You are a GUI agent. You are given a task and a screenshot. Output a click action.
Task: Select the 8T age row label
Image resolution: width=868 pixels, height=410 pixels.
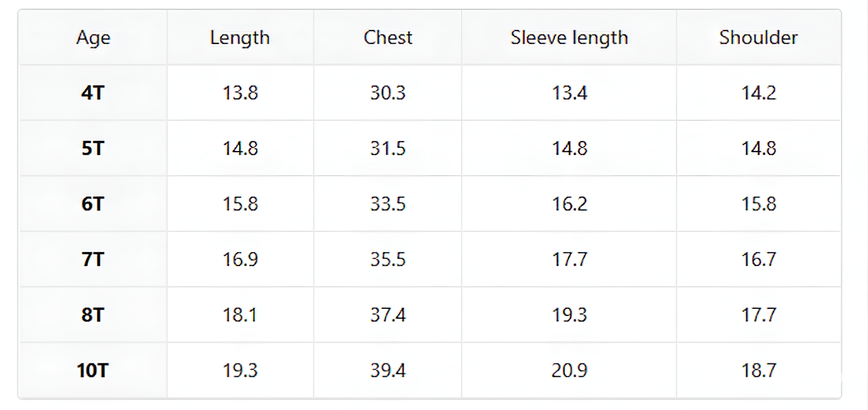[93, 315]
